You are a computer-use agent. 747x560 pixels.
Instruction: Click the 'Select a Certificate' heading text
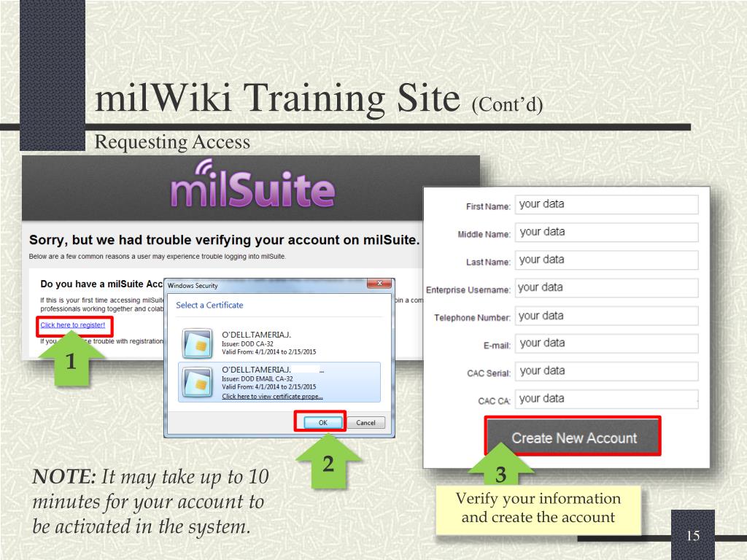209,306
